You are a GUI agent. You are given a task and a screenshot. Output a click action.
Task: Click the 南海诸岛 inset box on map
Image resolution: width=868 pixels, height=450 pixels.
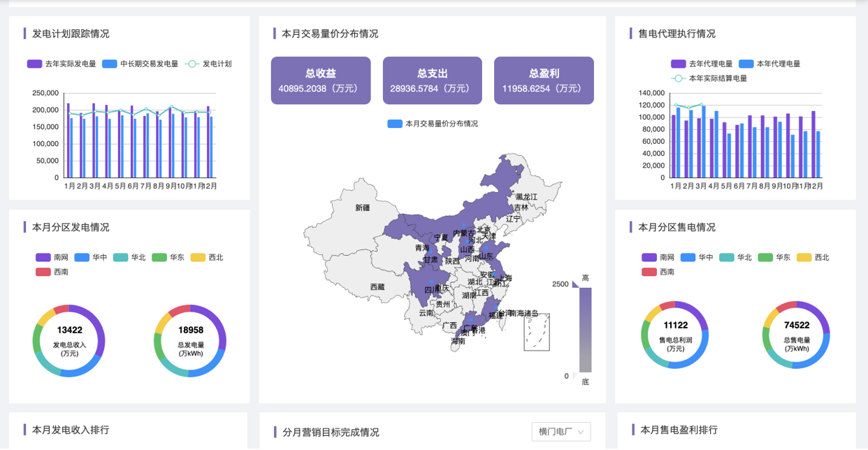[537, 332]
